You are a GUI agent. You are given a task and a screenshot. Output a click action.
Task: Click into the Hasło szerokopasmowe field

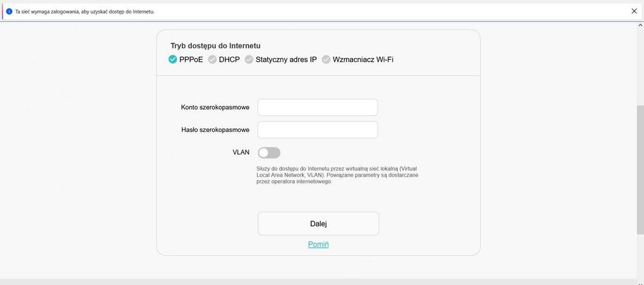coord(317,130)
